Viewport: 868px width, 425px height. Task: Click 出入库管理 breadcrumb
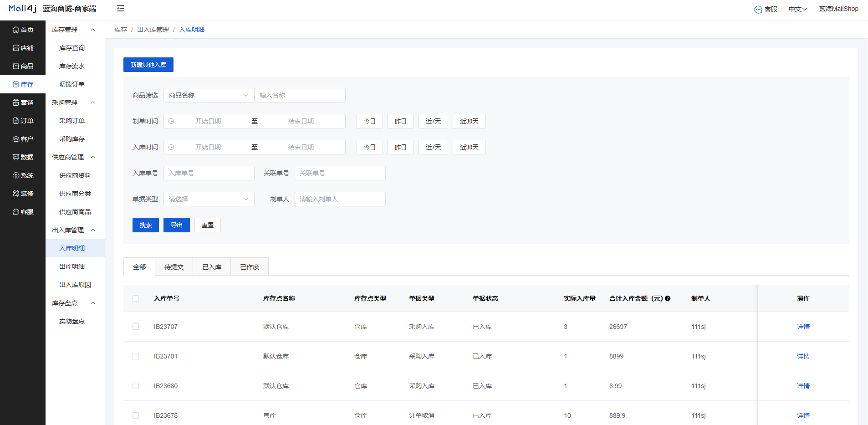coord(153,30)
